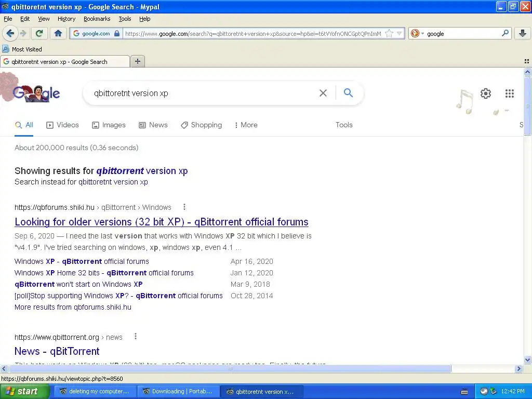The image size is (532, 399).
Task: Open the Edit menu
Action: point(25,19)
